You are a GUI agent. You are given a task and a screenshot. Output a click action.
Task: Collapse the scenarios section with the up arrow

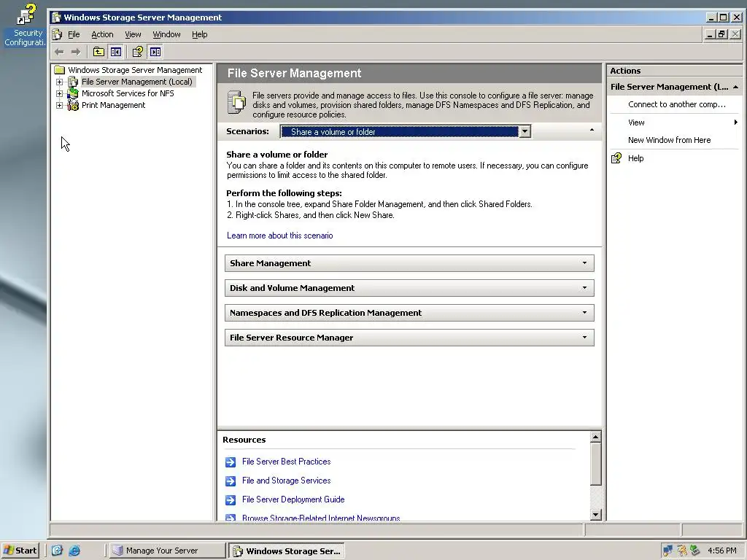[x=592, y=130]
